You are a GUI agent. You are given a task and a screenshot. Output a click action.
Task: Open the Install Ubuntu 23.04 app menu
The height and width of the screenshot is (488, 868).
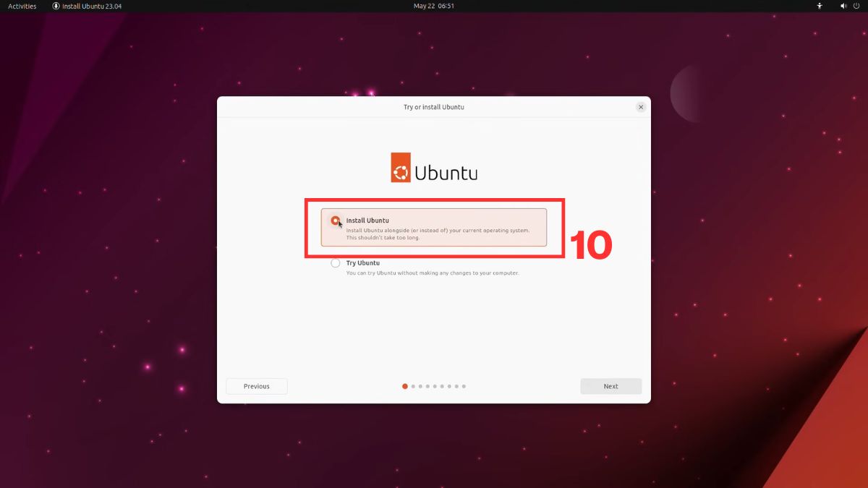pos(87,6)
